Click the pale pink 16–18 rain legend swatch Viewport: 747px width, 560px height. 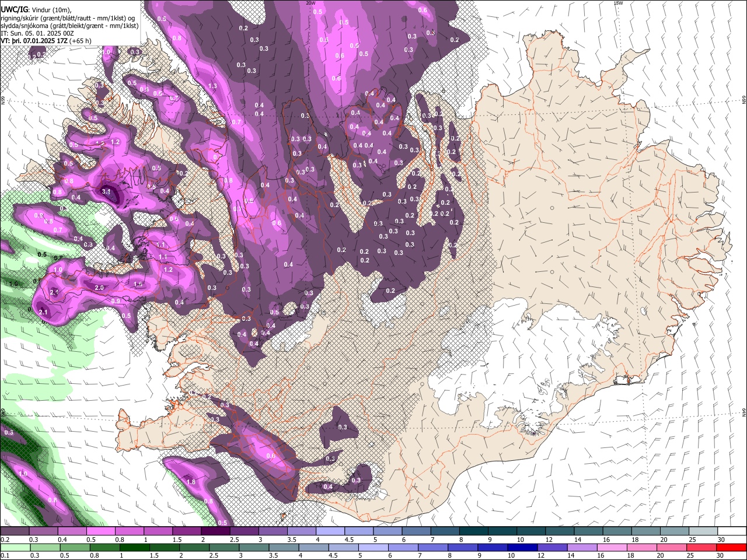coord(612,548)
